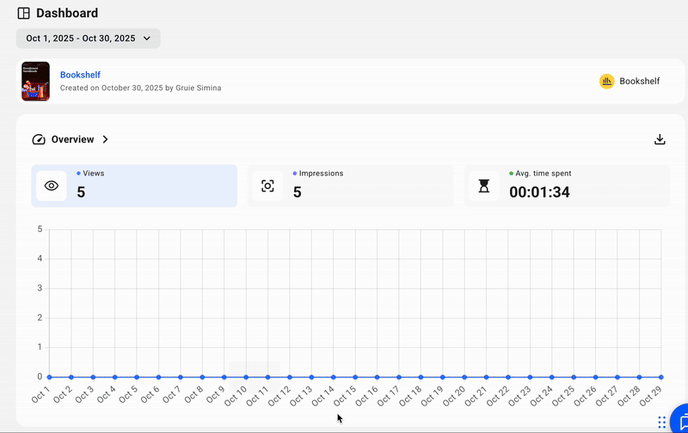The width and height of the screenshot is (688, 433).
Task: Expand the Overview section chevron
Action: point(105,140)
